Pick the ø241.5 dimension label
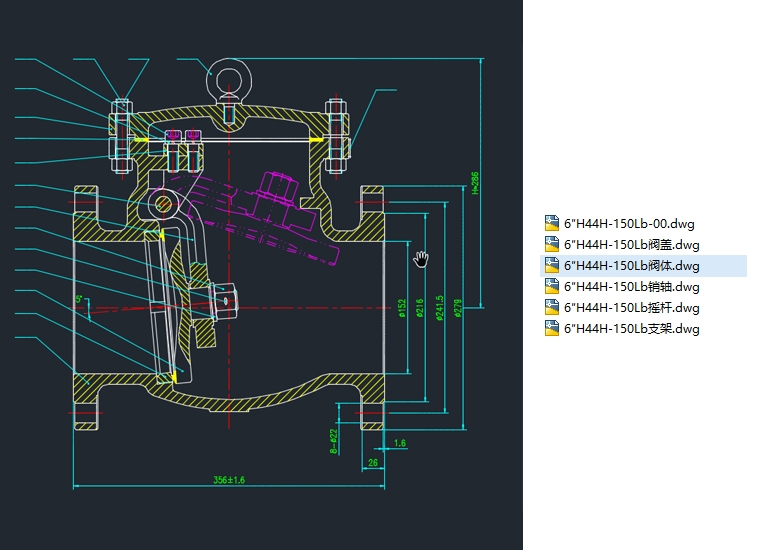 tap(440, 310)
